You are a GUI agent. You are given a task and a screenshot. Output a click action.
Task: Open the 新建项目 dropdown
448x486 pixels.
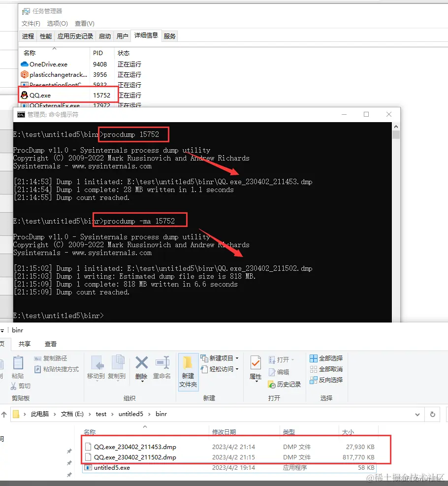(220, 358)
